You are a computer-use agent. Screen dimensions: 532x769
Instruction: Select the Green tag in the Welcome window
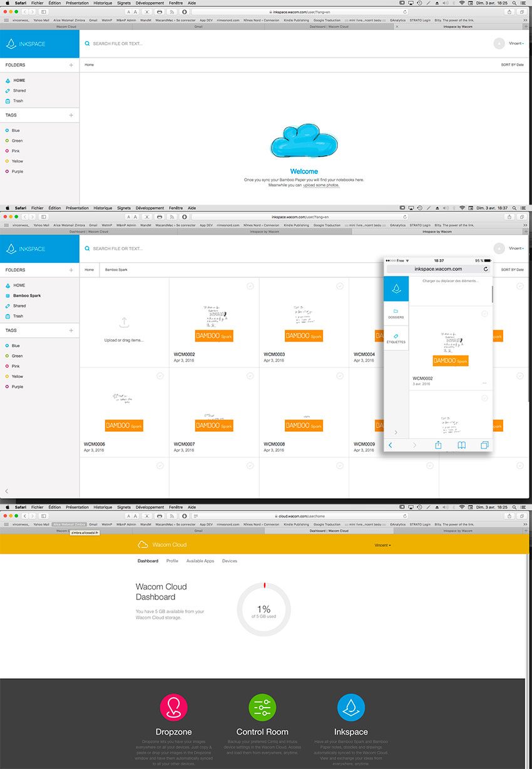point(14,141)
